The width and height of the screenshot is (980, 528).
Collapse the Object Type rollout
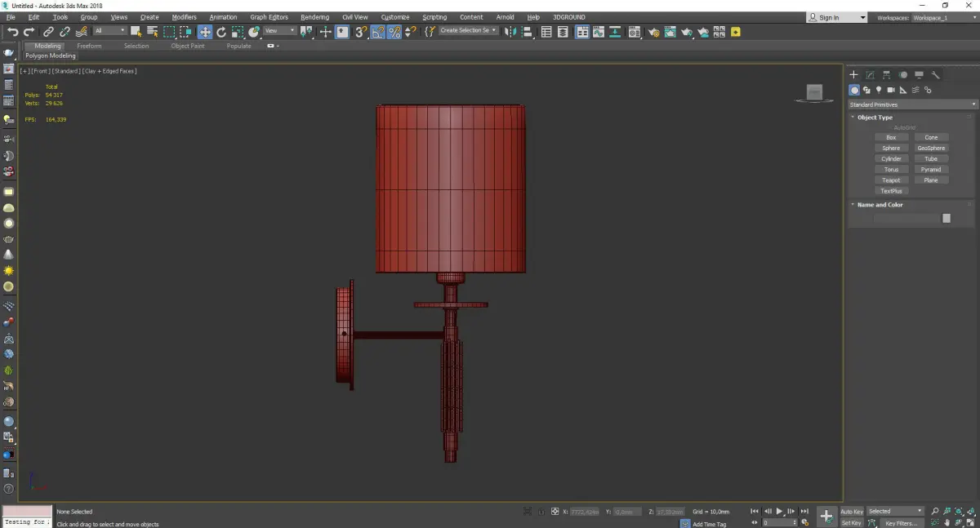[x=875, y=118]
